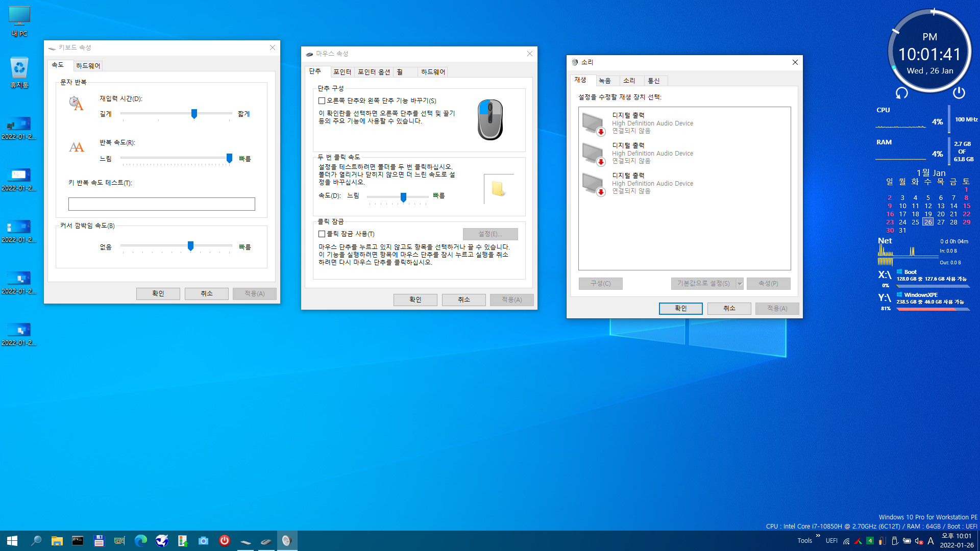Open the camera capture tool on taskbar
Viewport: 980px width, 551px height.
tap(203, 541)
